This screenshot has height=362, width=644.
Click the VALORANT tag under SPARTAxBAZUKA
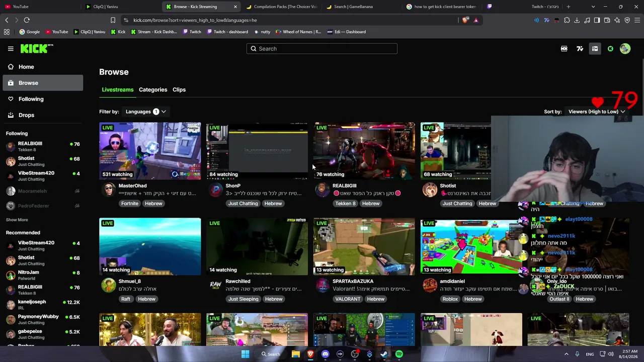point(348,299)
